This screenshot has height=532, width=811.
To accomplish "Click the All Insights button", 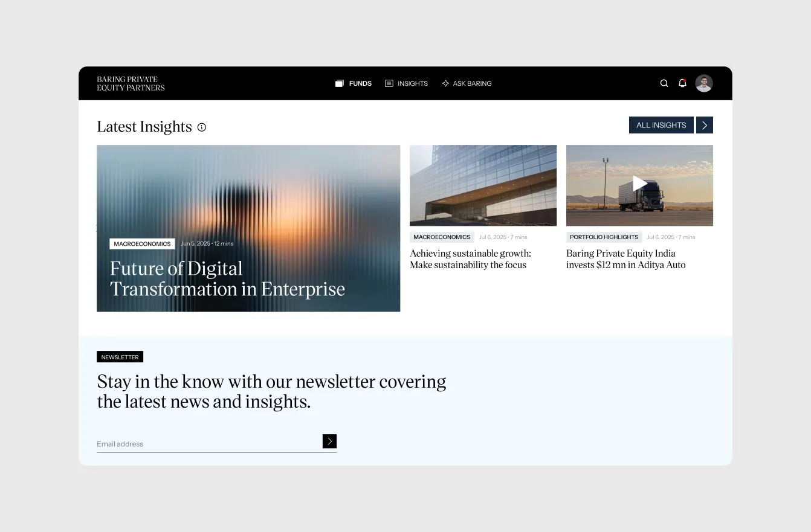I will 661,125.
